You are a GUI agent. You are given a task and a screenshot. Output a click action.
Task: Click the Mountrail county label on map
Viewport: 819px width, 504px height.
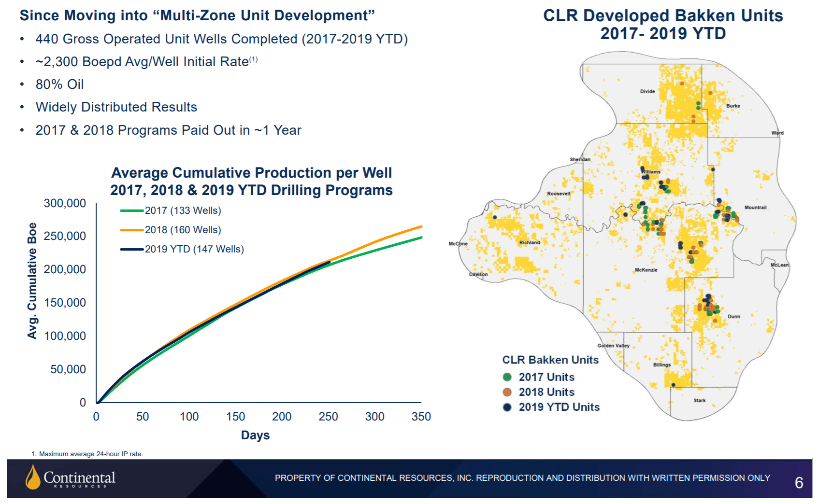pos(755,208)
